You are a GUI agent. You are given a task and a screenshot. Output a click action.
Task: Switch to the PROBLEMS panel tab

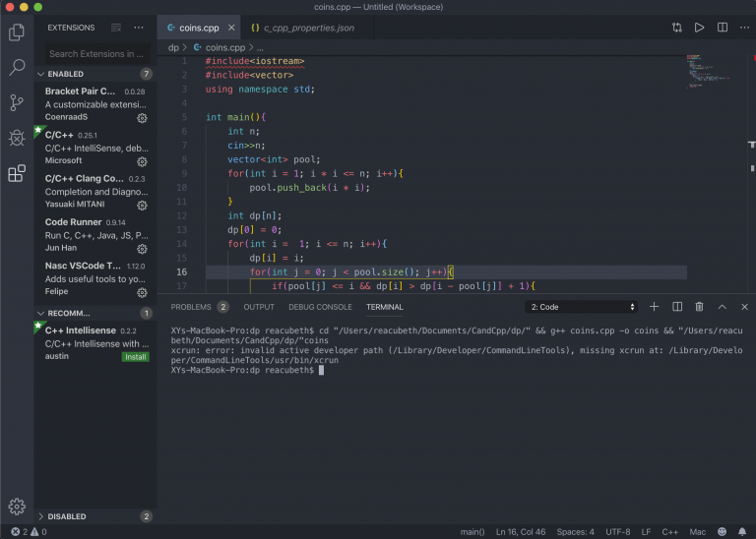(x=191, y=307)
